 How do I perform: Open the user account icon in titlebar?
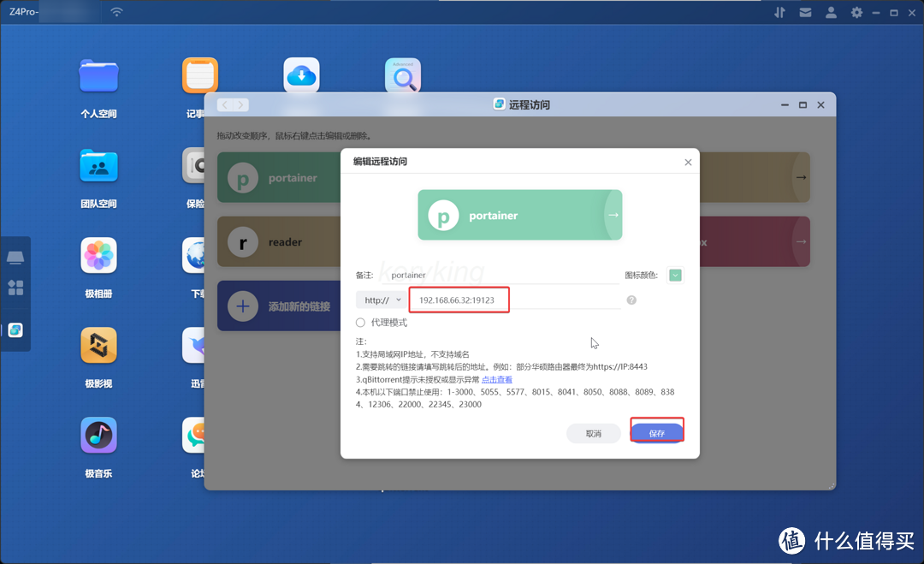pos(831,12)
